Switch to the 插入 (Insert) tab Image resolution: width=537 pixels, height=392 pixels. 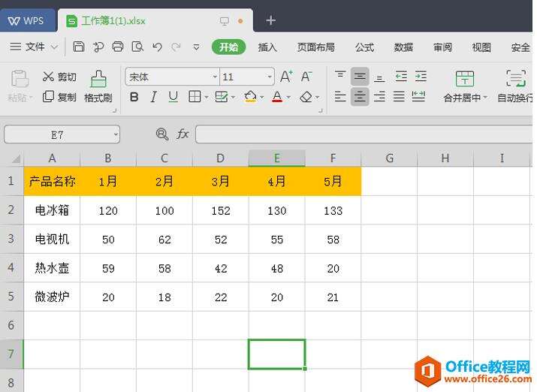(x=267, y=47)
